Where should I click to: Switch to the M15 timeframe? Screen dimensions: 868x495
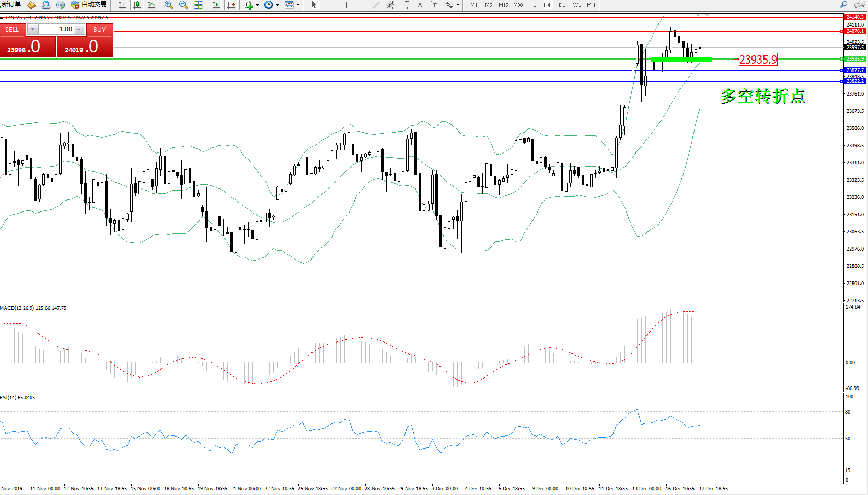[503, 5]
